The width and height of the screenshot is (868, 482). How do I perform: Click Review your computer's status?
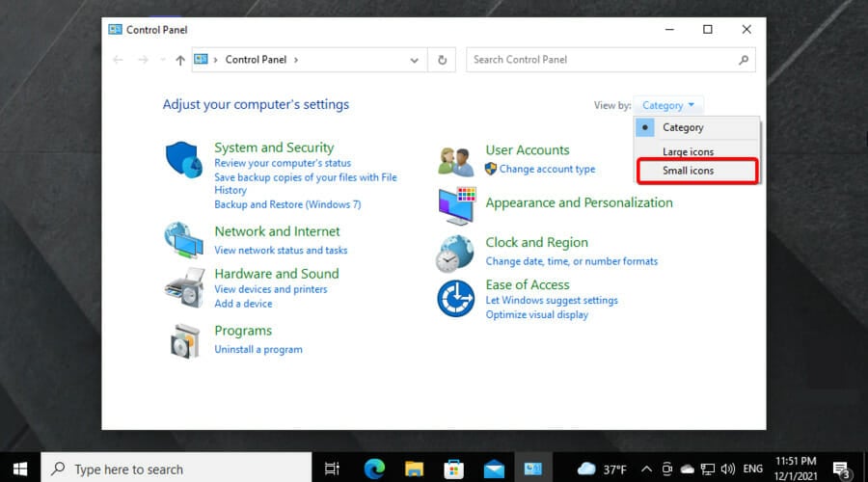tap(283, 163)
